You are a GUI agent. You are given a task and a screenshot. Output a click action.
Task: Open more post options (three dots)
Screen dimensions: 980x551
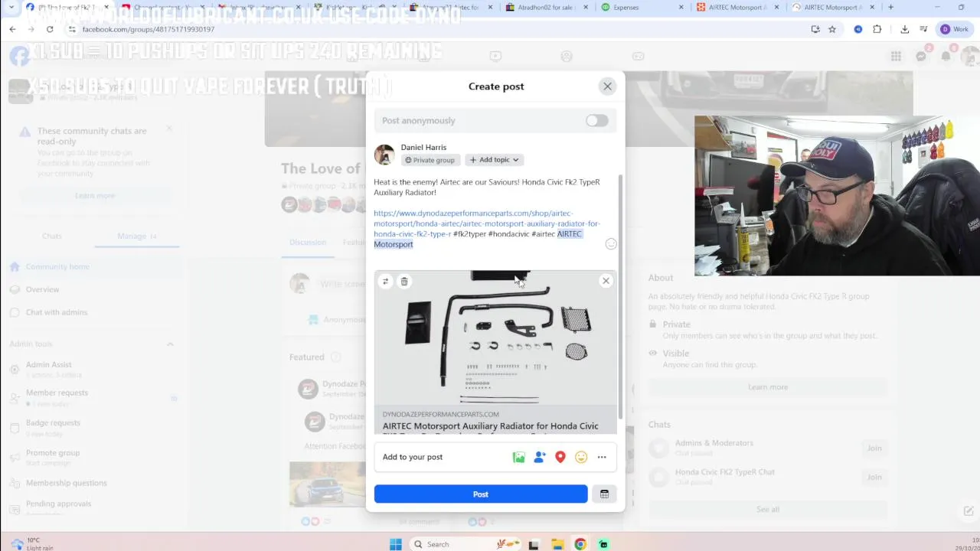pos(602,457)
